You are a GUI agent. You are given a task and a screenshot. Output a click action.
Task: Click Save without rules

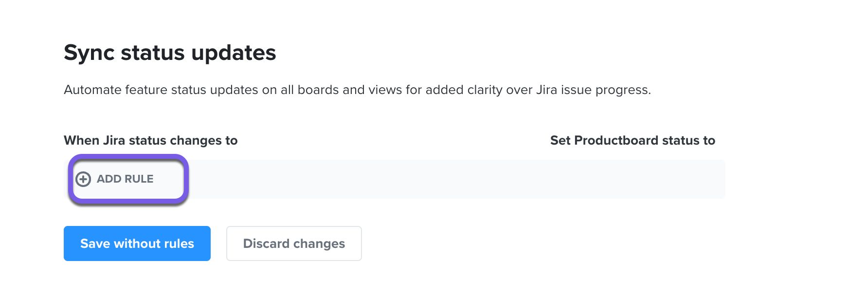tap(137, 243)
